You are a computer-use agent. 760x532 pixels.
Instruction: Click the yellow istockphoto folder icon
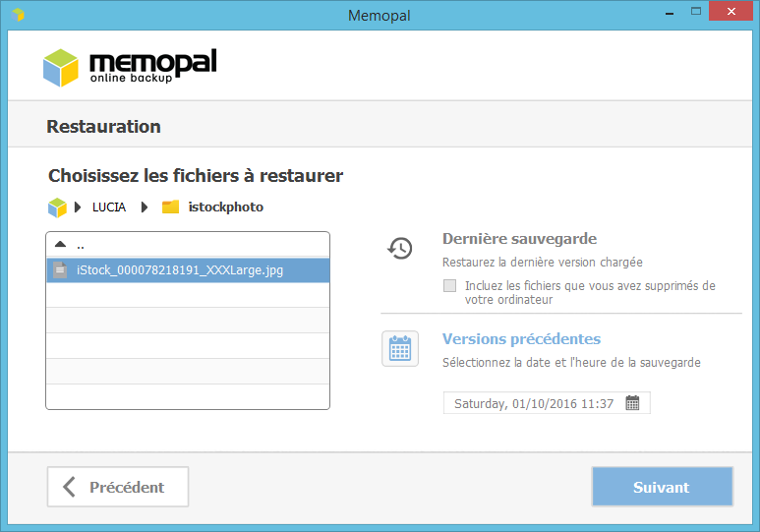click(170, 207)
